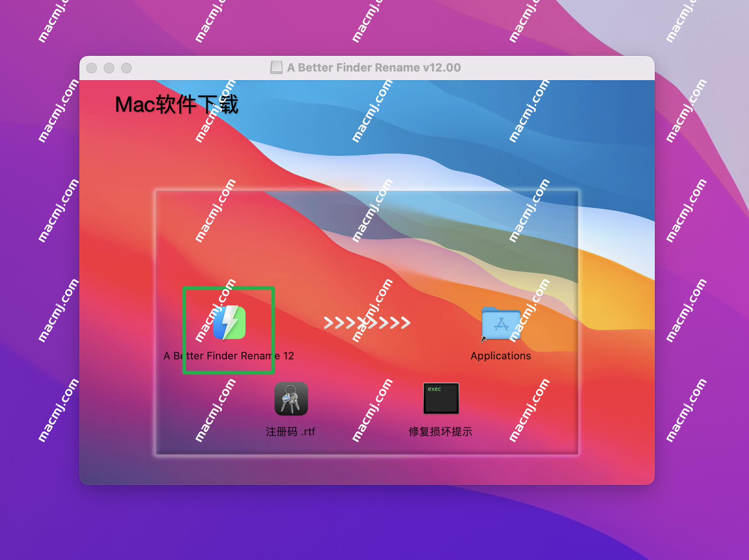Click the disk icon in the window title bar
Screen dimensions: 749x560
click(x=276, y=68)
